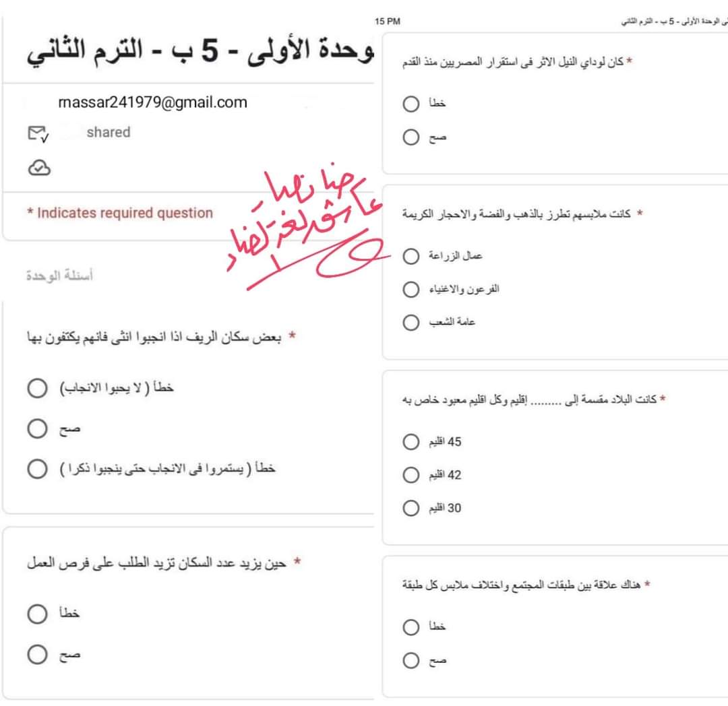Screen dimensions: 728x706
Task: Mark "خطأ" for the social classes clothing question
Action: point(411,627)
